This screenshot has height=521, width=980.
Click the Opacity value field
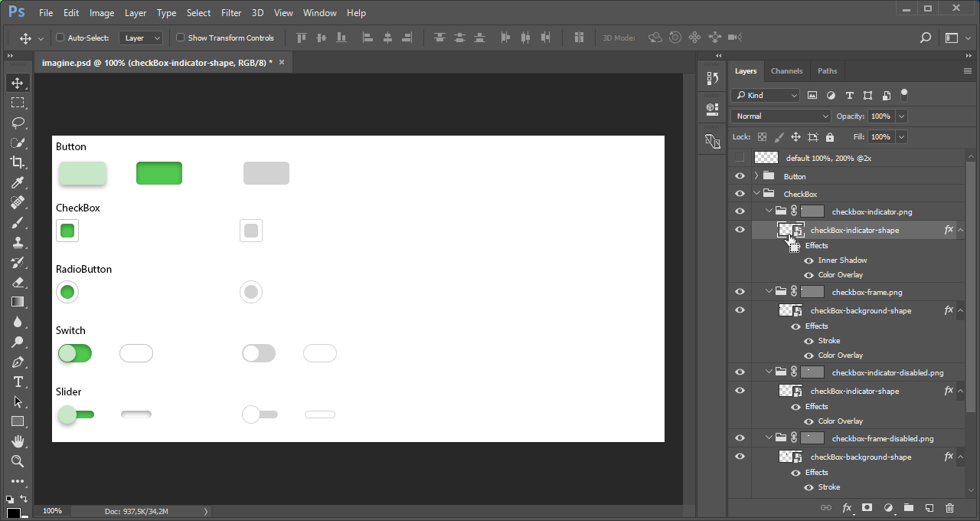pos(880,116)
